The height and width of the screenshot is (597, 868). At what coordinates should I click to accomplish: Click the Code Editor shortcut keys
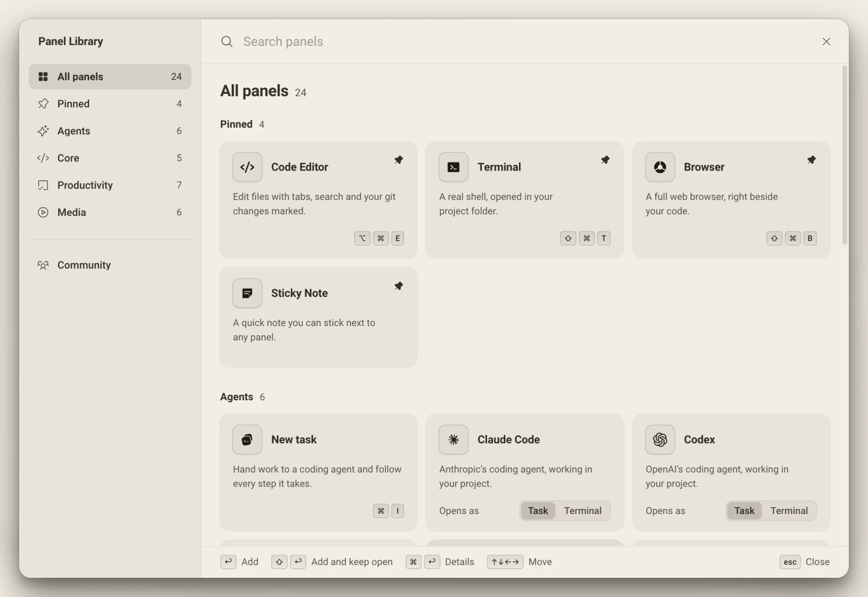pos(379,238)
